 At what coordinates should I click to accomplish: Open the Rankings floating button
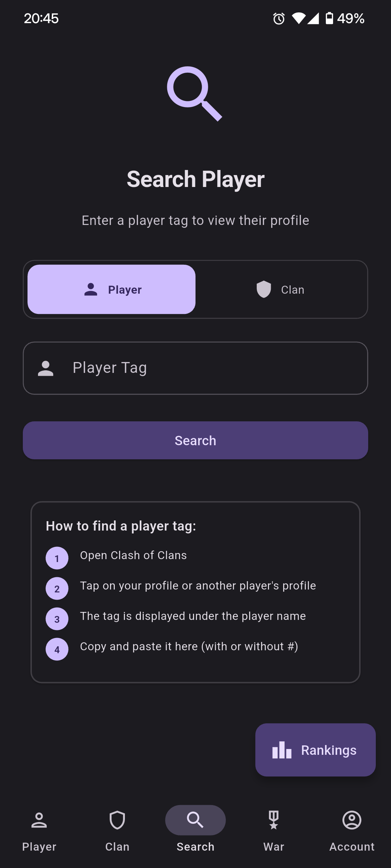[315, 750]
